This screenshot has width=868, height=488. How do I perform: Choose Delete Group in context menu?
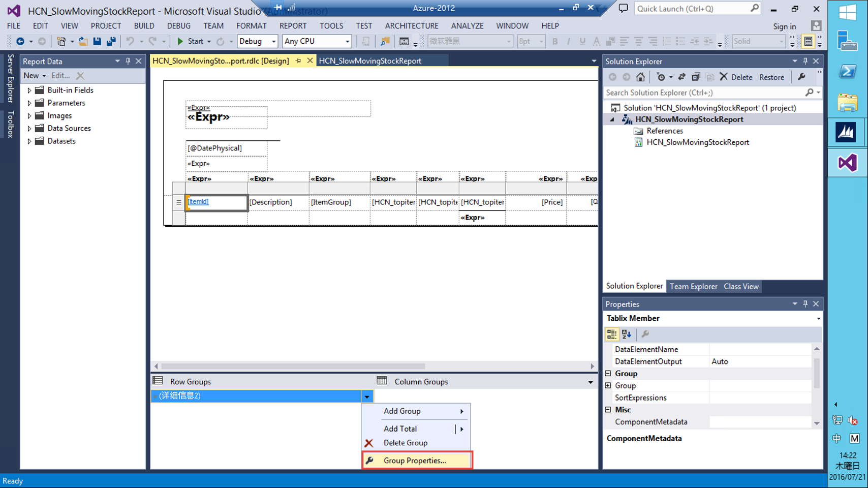pos(417,443)
